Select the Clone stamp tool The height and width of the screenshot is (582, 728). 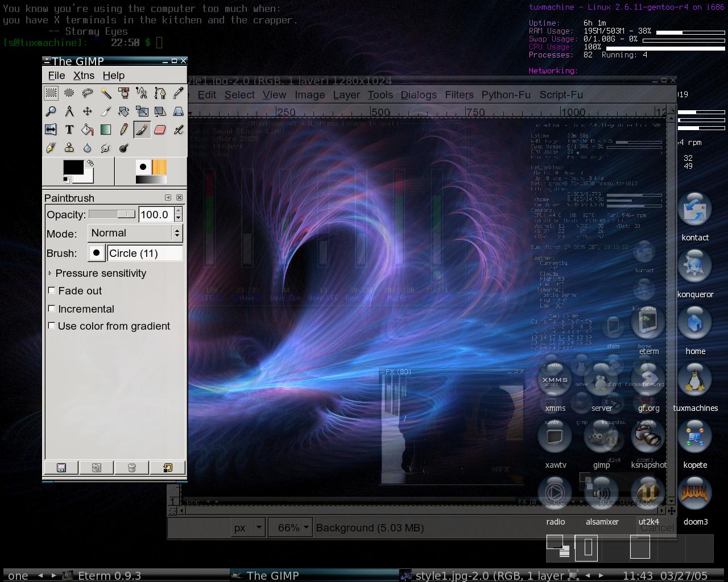pos(69,148)
